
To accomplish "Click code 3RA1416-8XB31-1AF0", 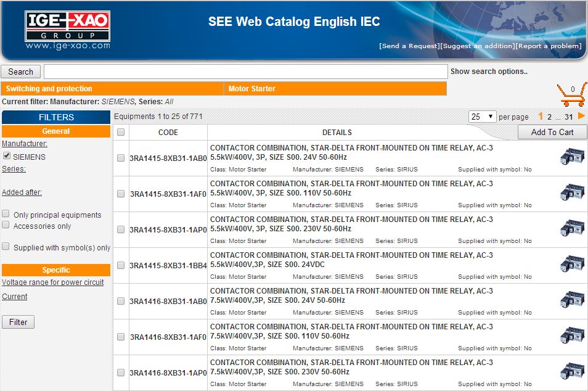I will (x=168, y=337).
